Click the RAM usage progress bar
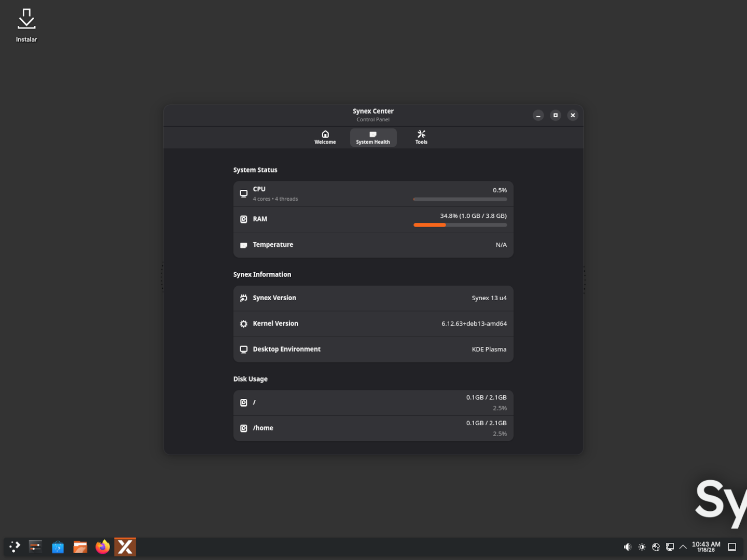747x560 pixels. coord(460,225)
